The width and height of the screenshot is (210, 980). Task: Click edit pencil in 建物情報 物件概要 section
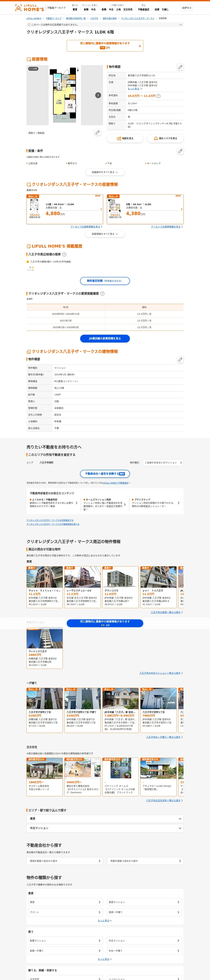180,359
